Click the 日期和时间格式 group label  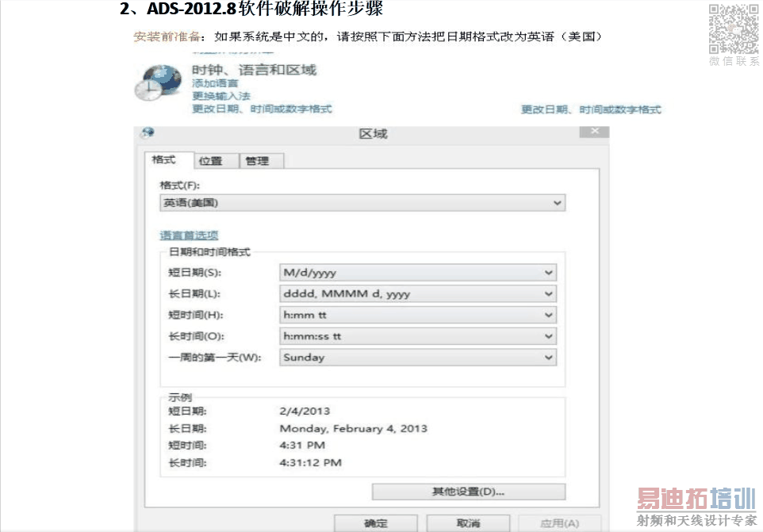click(x=209, y=252)
